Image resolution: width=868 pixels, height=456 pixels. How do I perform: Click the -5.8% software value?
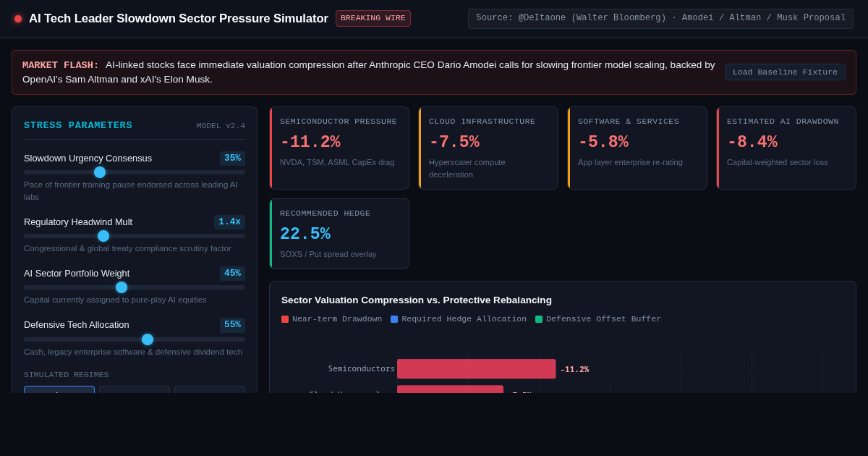(603, 143)
